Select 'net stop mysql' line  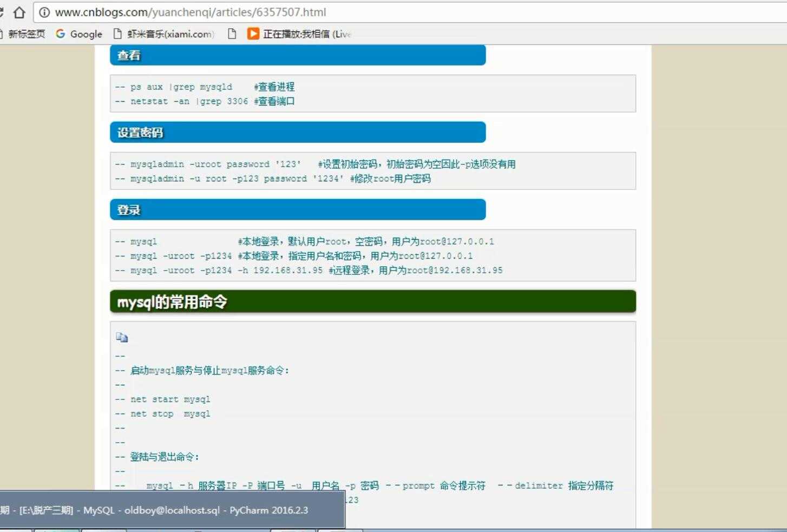click(162, 414)
